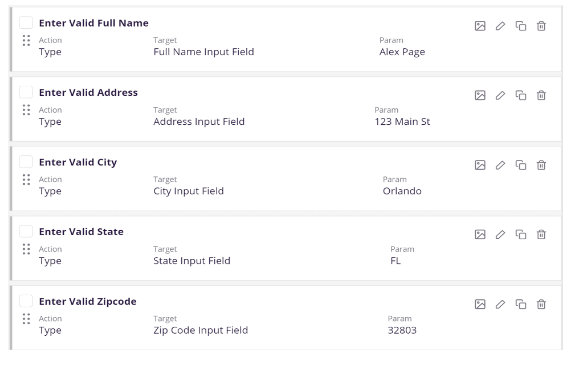586x381 pixels.
Task: Duplicate the Enter Valid State step
Action: (x=521, y=234)
